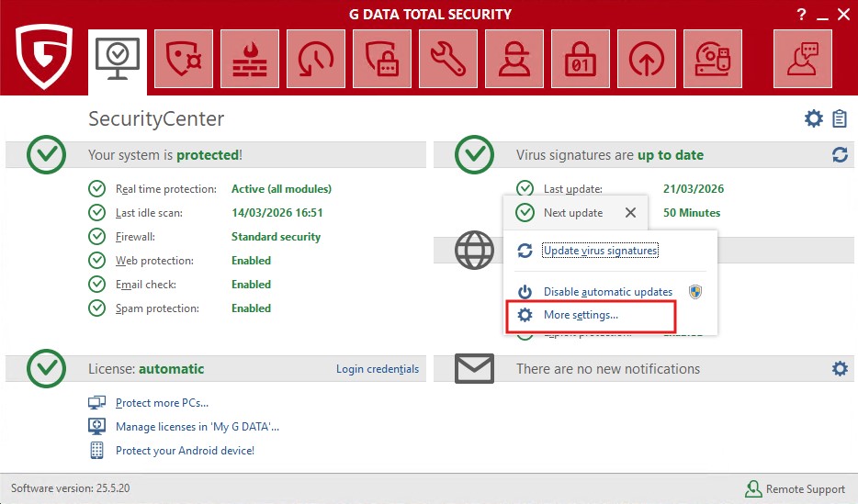Click the Firewall status entry
Image resolution: width=858 pixels, height=504 pixels.
tap(135, 237)
